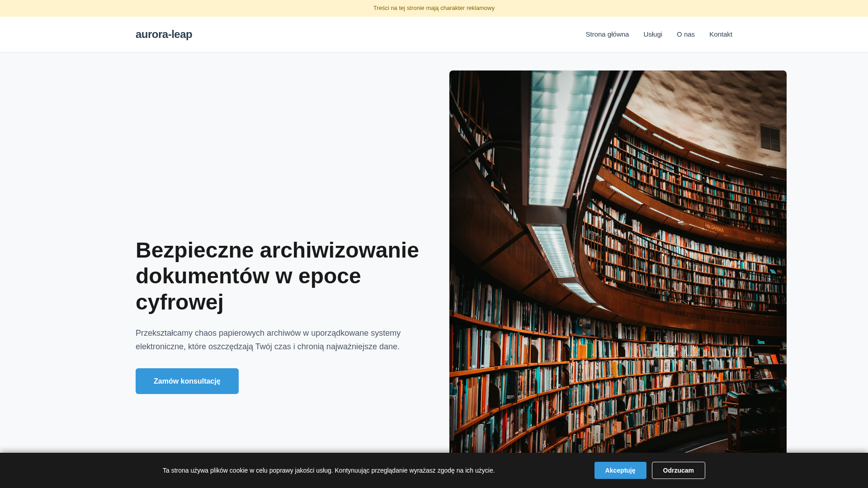
Task: Click the Zamów konsultację button
Action: [187, 381]
